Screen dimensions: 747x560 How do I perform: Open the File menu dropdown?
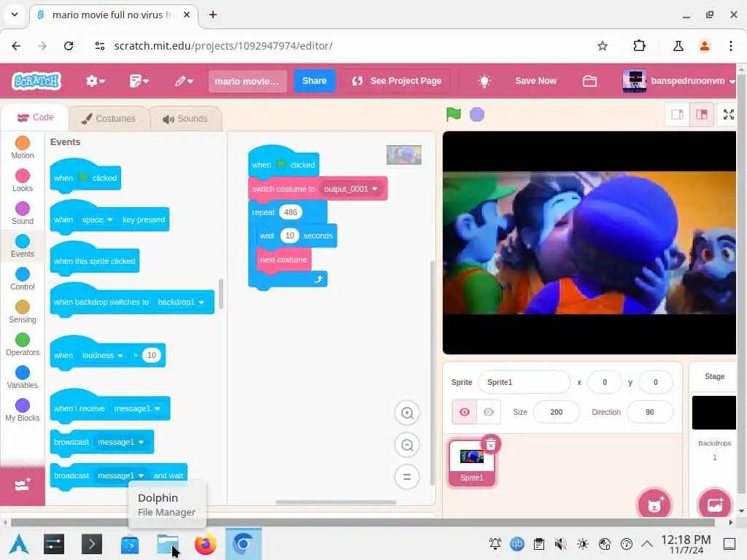point(139,81)
